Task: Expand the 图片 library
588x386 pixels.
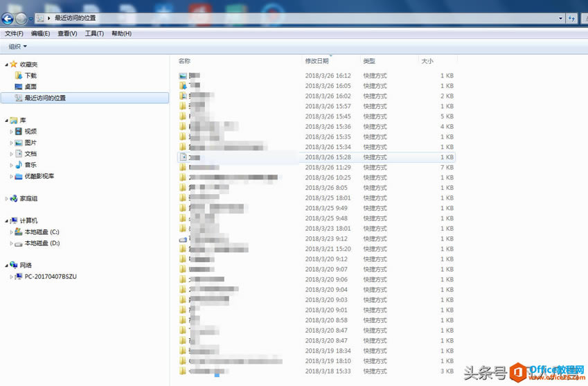Action: pyautogui.click(x=11, y=143)
